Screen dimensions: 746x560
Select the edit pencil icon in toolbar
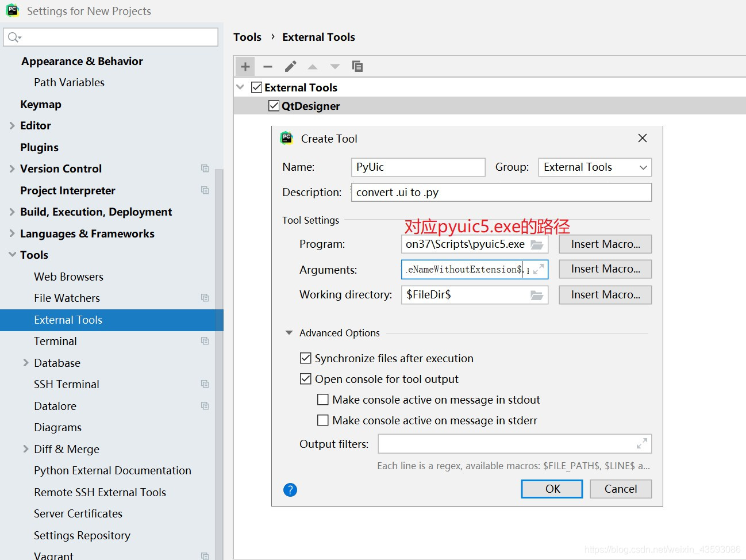coord(290,66)
